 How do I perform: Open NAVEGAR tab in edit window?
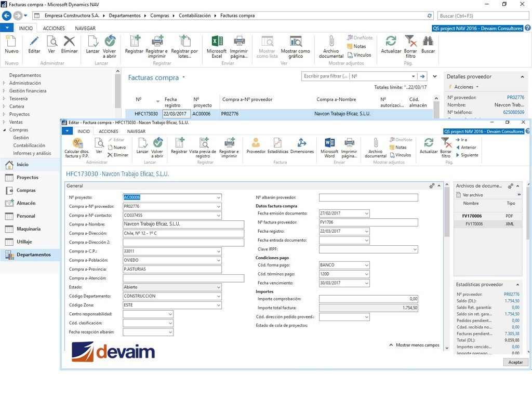137,131
